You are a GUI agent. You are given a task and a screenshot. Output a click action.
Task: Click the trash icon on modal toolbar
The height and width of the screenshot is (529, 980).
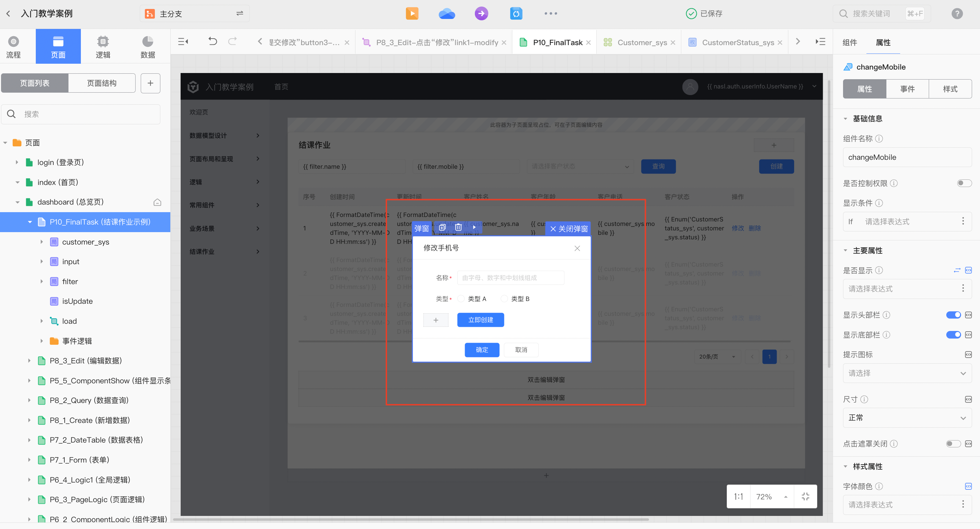pyautogui.click(x=458, y=228)
